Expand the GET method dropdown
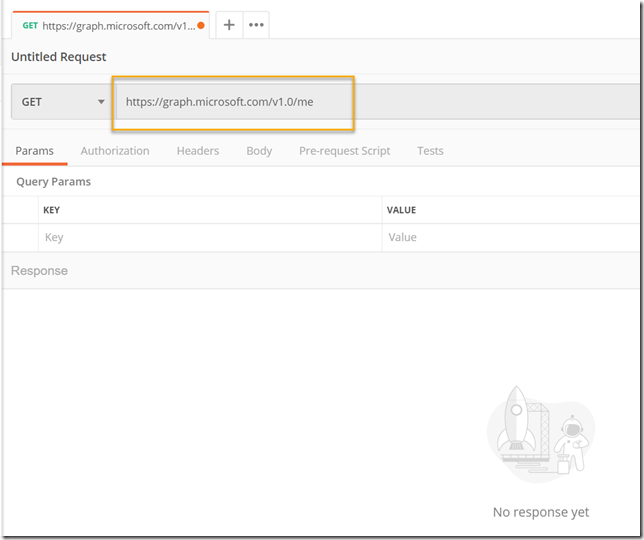Screen dimensions: 644x540 pyautogui.click(x=63, y=102)
